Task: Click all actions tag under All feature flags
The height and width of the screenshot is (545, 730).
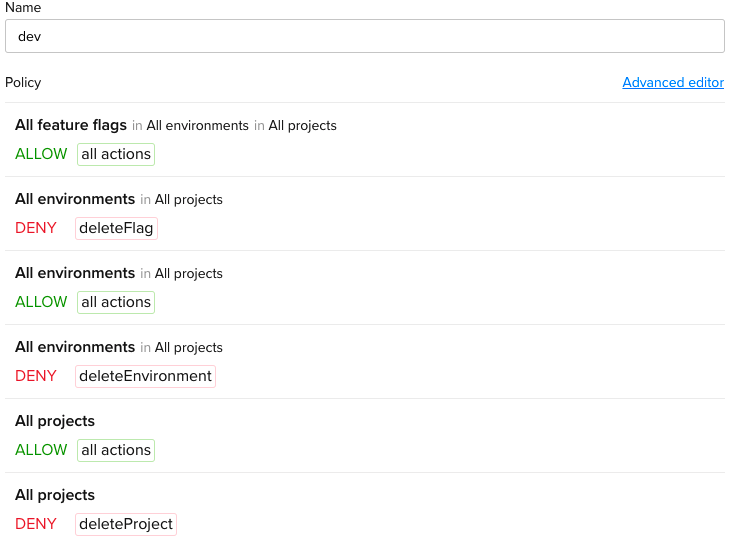Action: pyautogui.click(x=116, y=154)
